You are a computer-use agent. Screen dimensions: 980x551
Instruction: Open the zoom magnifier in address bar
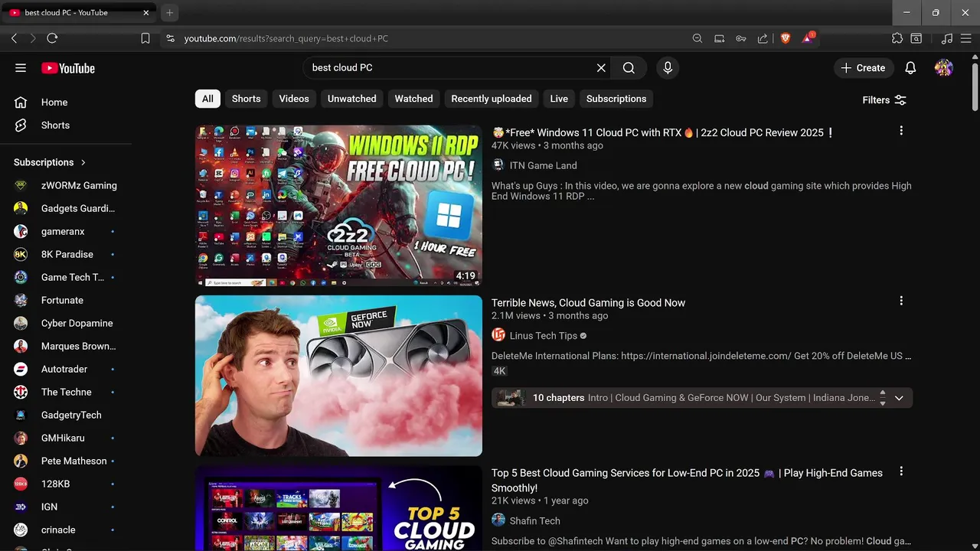coord(697,38)
